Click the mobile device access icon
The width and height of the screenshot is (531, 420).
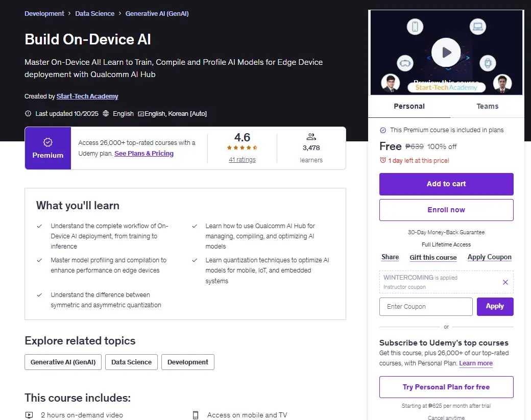coord(196,415)
